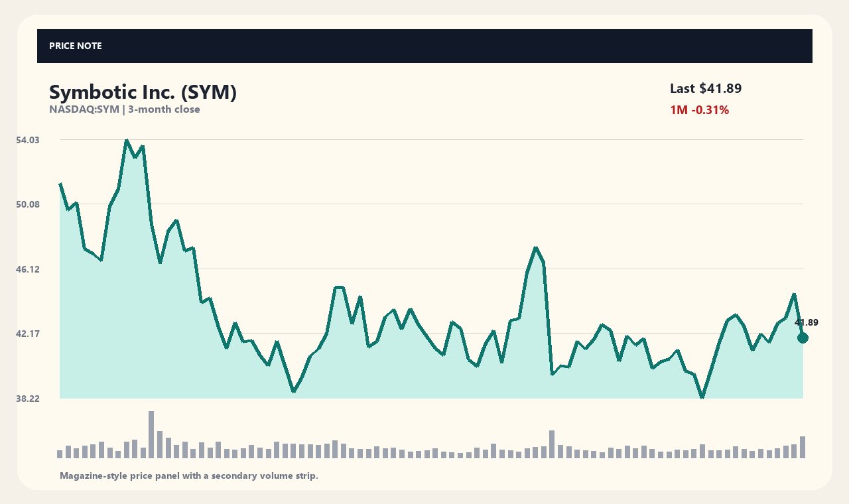Viewport: 849px width, 504px height.
Task: Click the 41.89 label above the last point
Action: (x=807, y=323)
